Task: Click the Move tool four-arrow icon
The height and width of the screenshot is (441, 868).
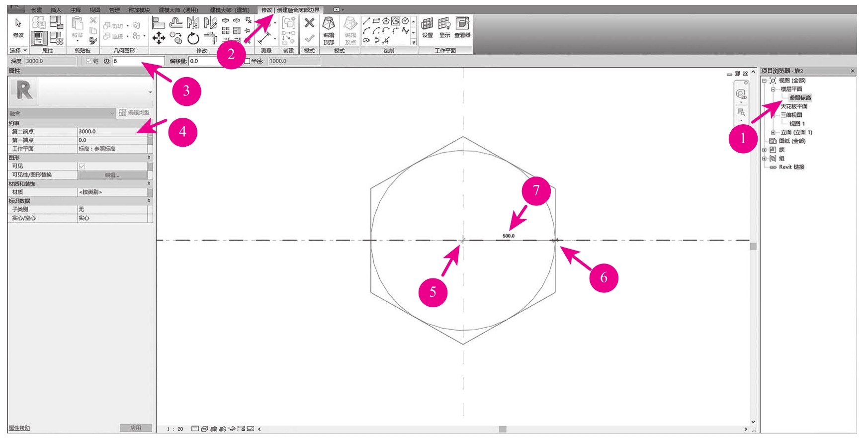Action: coord(159,38)
